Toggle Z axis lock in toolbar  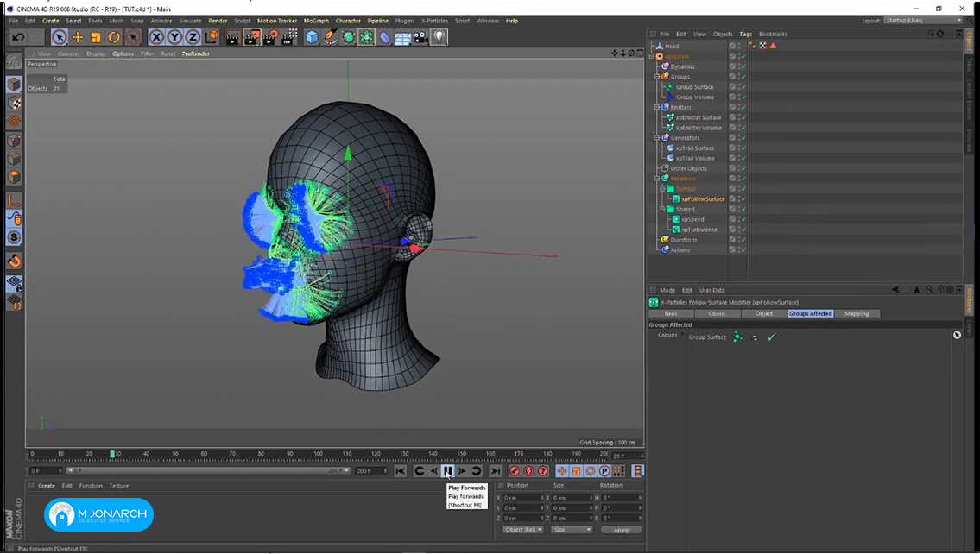(x=193, y=37)
